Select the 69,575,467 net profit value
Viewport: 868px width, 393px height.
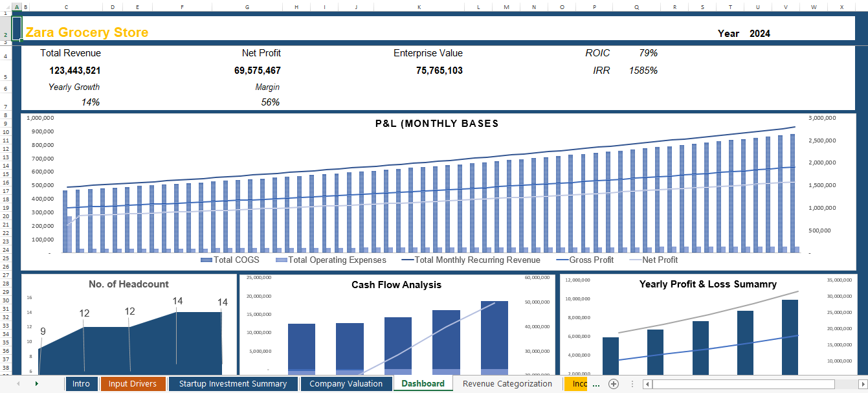click(258, 71)
